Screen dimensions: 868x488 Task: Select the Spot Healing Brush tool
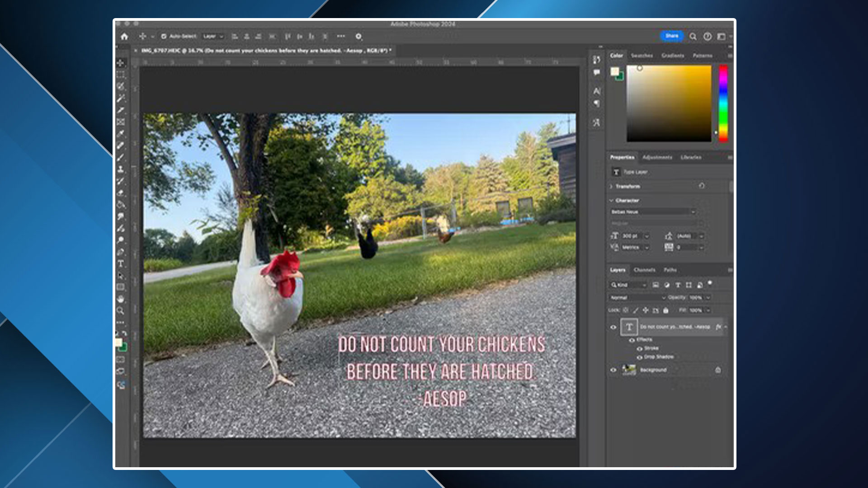[x=120, y=145]
